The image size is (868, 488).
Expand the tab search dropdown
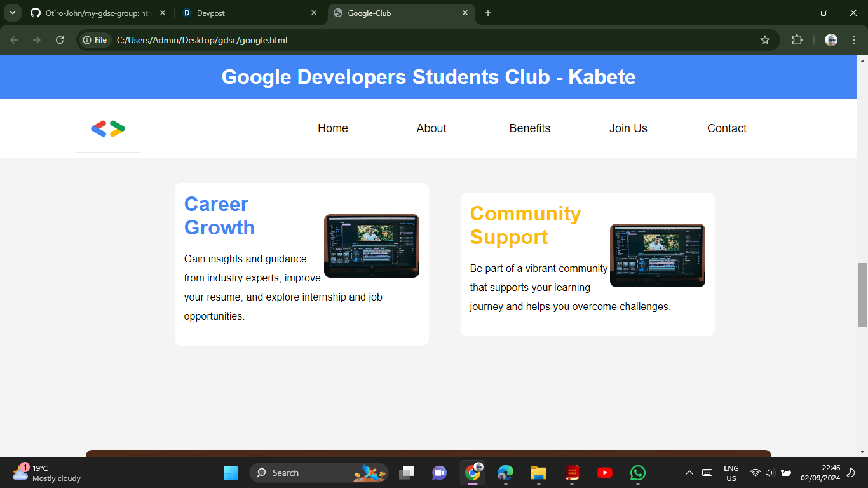coord(12,13)
